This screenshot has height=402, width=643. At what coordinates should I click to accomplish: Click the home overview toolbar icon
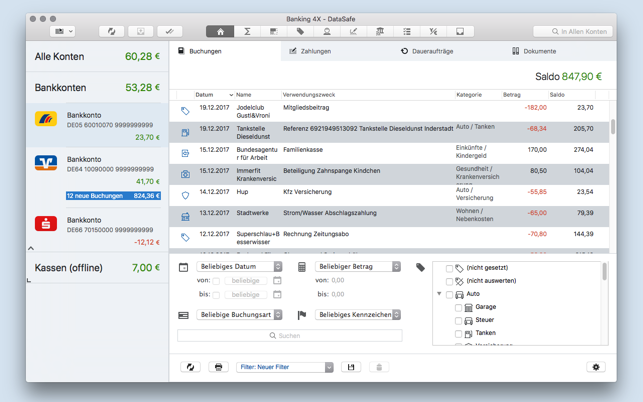[221, 32]
